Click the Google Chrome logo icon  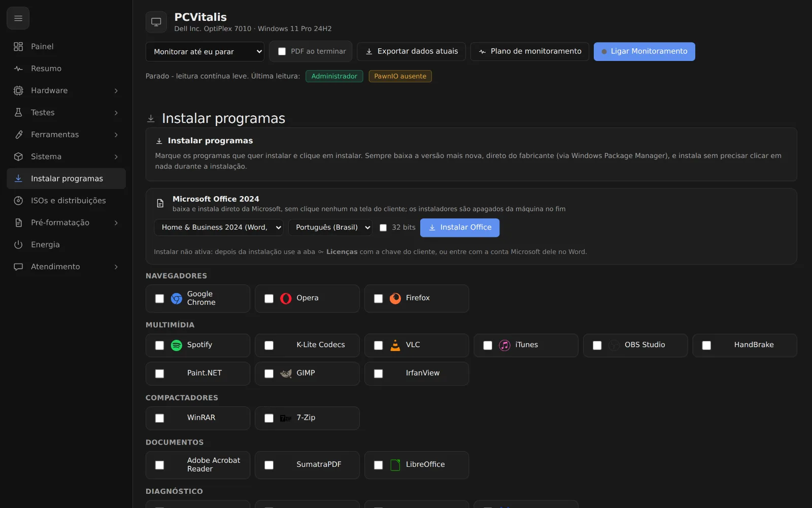click(177, 299)
